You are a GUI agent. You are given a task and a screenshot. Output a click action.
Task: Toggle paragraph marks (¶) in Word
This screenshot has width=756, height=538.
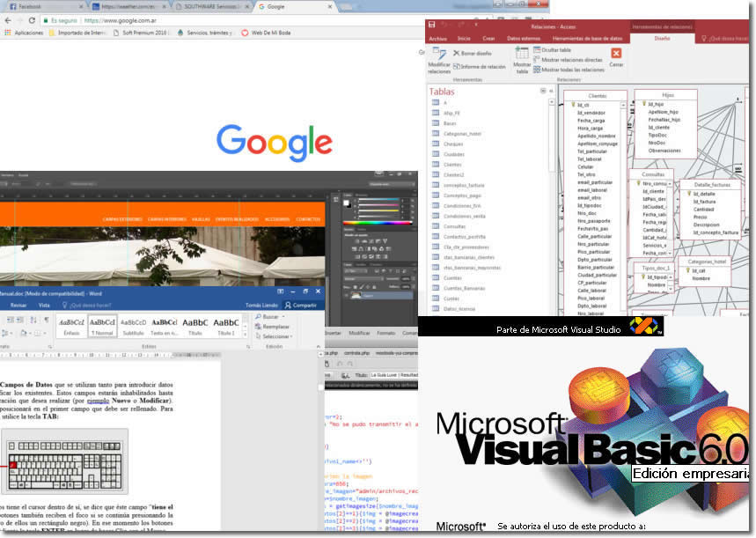point(46,319)
